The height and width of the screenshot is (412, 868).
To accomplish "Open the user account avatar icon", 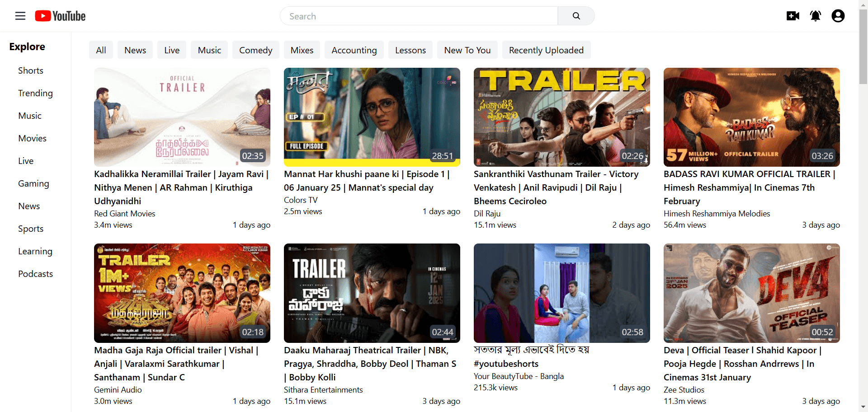I will pyautogui.click(x=838, y=16).
